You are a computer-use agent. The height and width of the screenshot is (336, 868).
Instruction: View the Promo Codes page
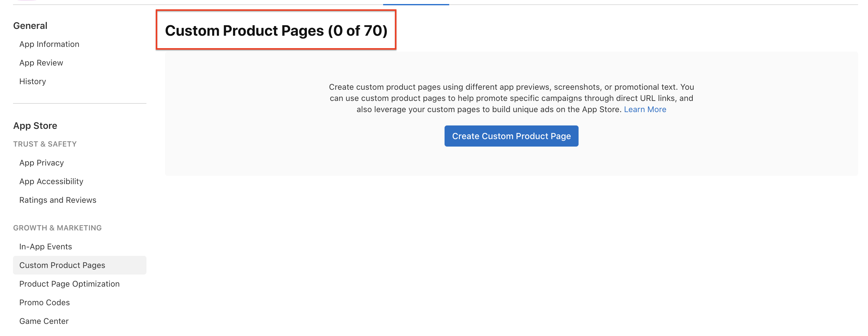click(44, 302)
